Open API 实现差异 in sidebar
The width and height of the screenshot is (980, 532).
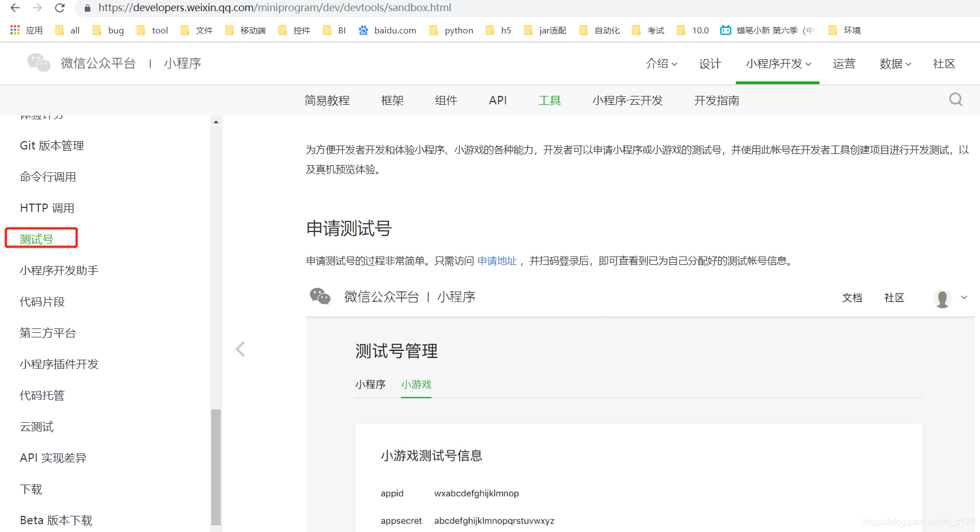(54, 458)
